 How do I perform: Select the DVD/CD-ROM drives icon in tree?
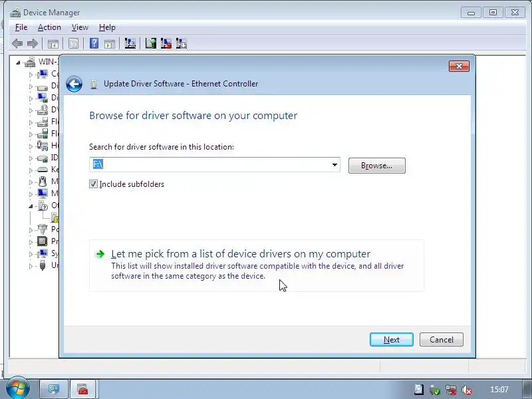(43, 110)
